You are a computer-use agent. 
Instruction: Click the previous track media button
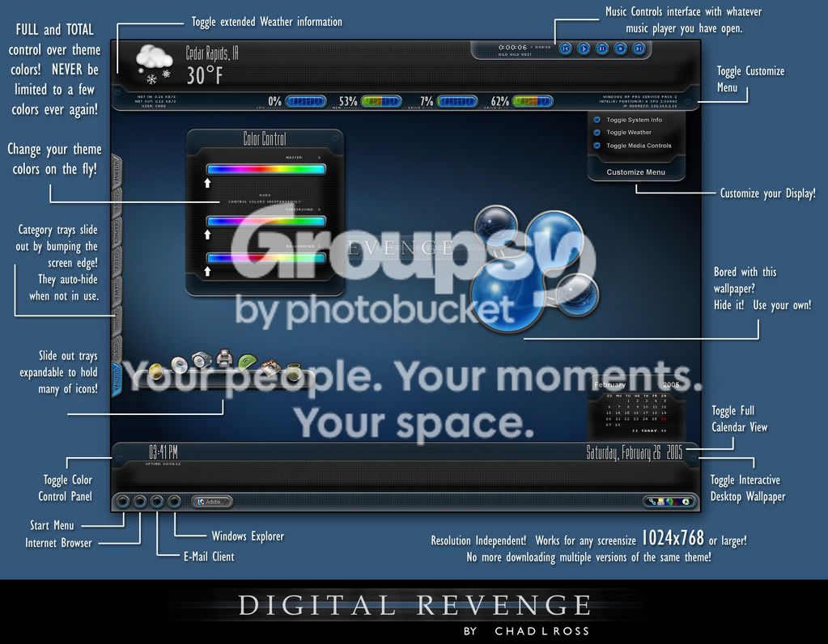[565, 49]
